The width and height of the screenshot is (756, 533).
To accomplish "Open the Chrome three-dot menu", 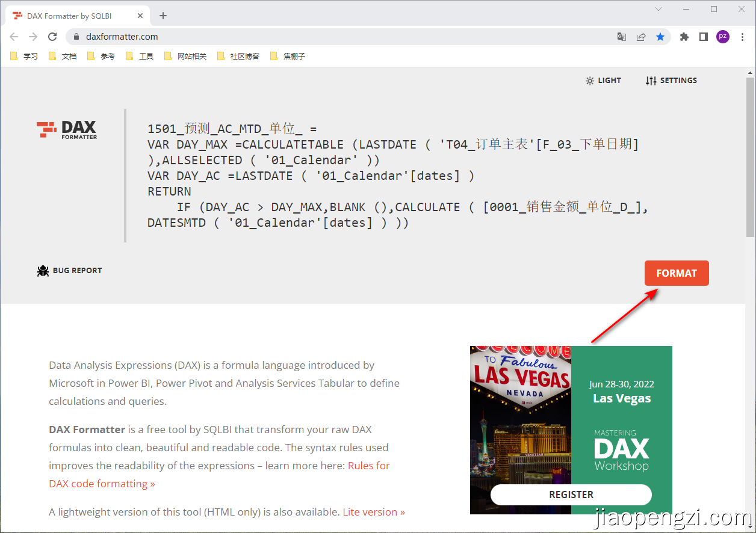I will [x=742, y=37].
